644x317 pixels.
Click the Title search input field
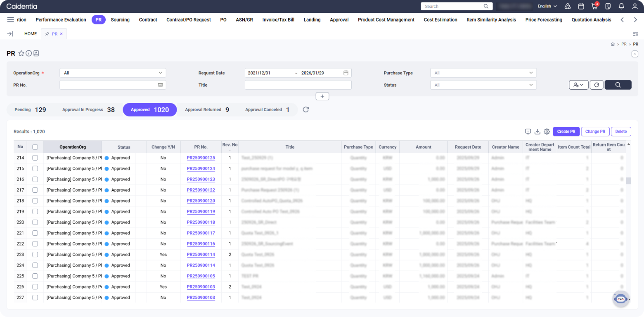point(298,85)
